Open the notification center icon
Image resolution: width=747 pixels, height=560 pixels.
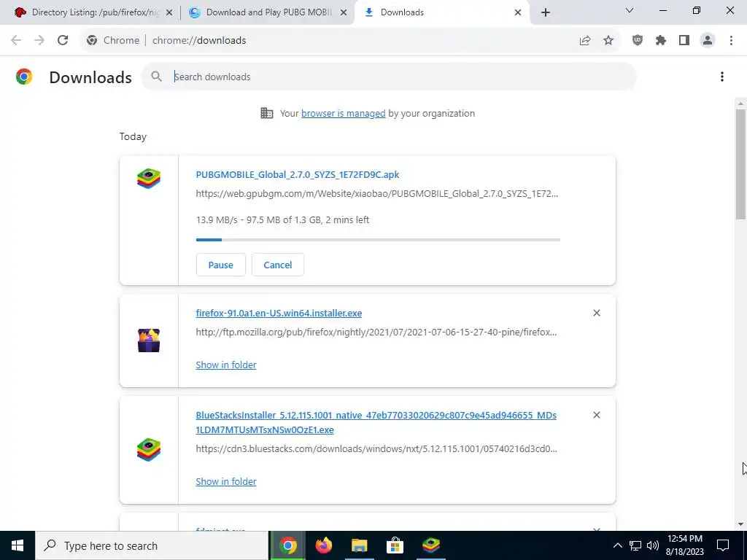(x=723, y=545)
